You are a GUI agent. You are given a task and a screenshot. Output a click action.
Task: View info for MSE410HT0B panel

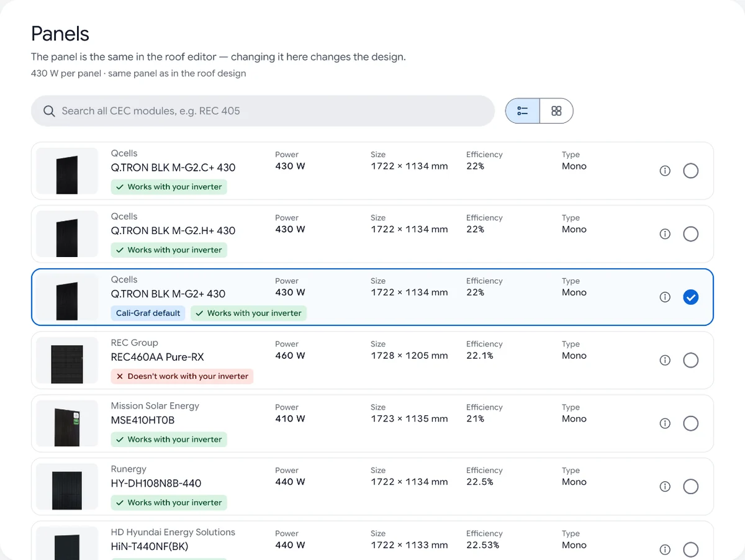[665, 423]
